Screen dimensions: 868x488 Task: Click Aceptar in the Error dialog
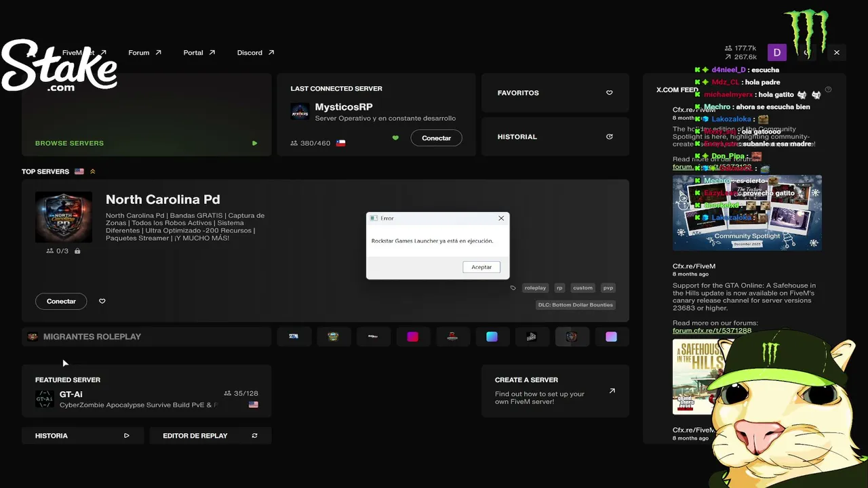(481, 267)
